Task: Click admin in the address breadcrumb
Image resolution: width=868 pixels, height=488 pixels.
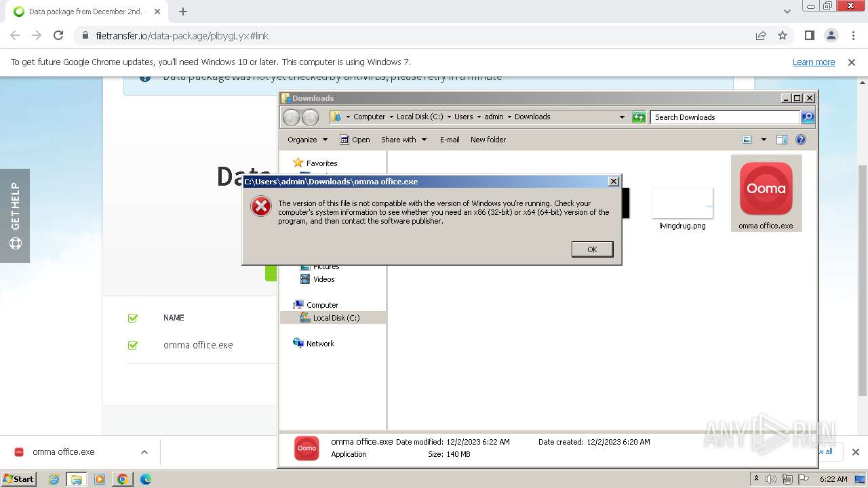Action: 494,117
